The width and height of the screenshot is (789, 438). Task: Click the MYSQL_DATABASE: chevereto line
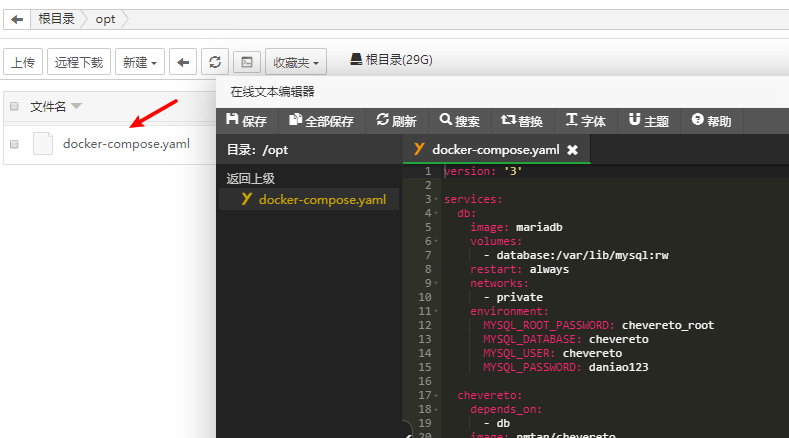tap(566, 339)
